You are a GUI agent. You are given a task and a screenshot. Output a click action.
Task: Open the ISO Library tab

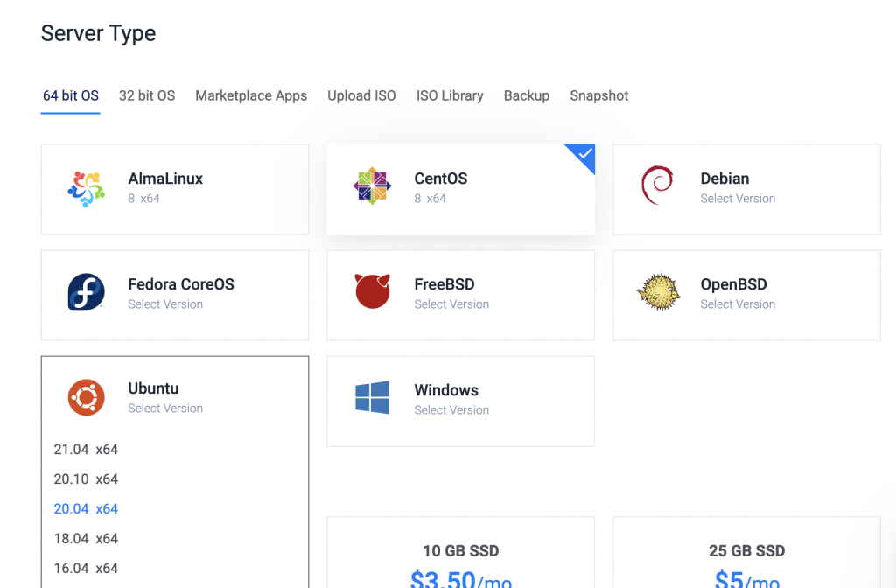[450, 95]
